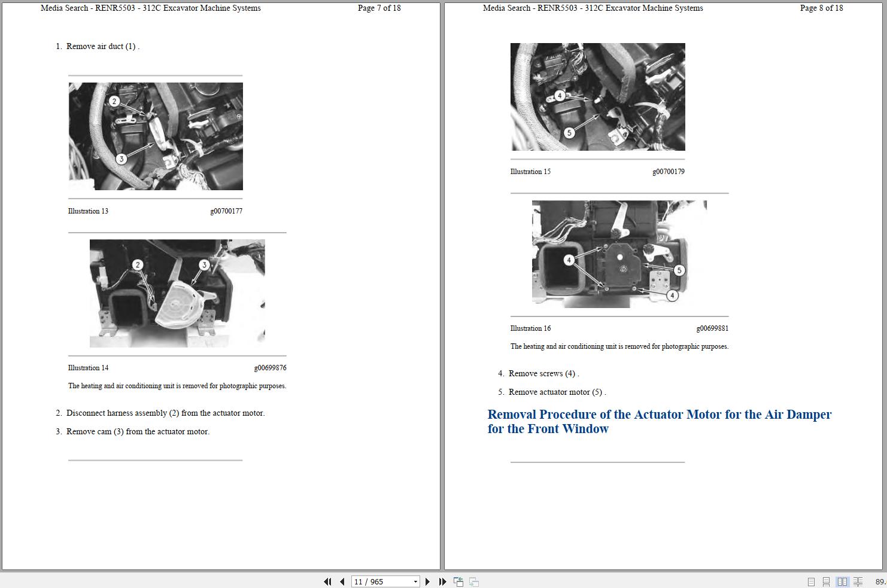Click image code g00699881
The image size is (887, 588).
712,328
